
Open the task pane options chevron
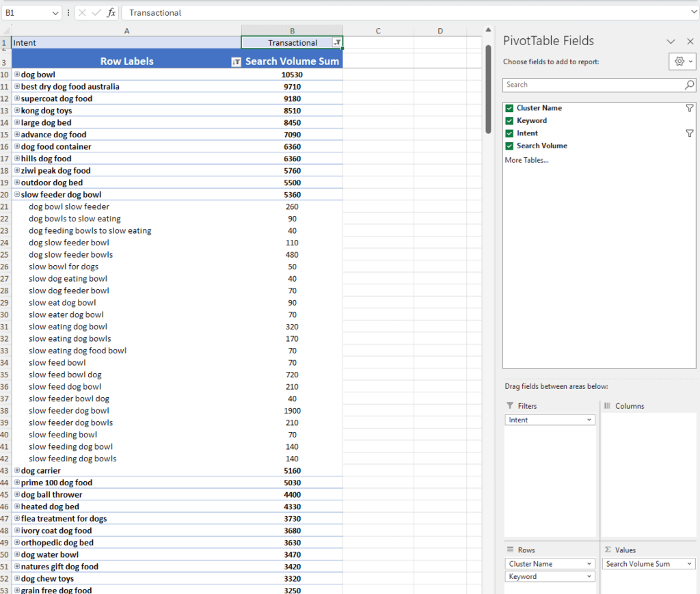click(x=671, y=41)
